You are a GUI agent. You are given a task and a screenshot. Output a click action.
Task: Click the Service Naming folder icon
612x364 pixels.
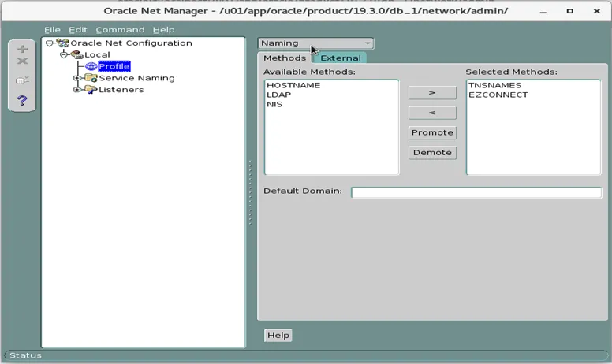91,78
